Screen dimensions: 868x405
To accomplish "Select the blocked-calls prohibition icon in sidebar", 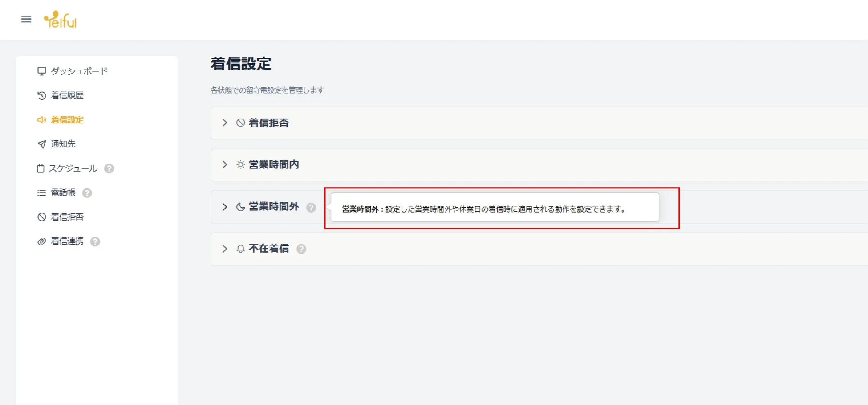I will (x=41, y=217).
